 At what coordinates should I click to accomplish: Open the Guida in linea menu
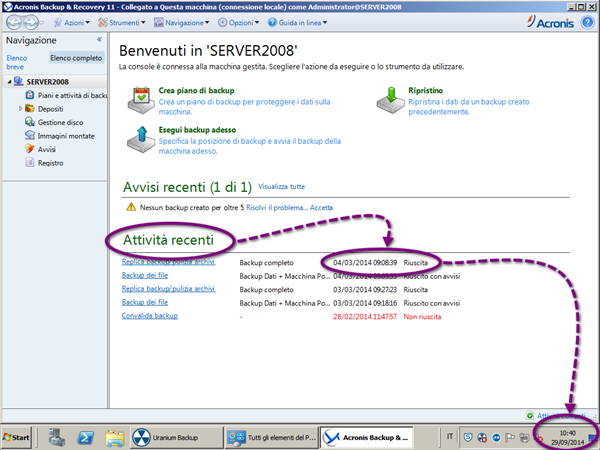[297, 23]
